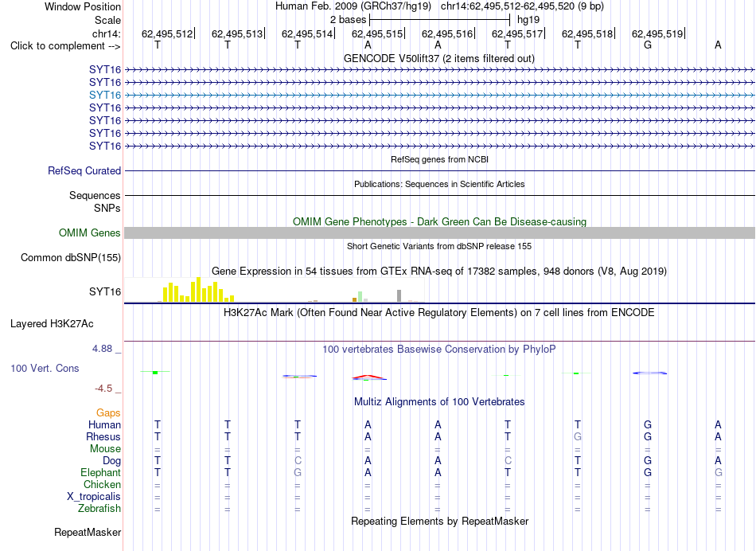This screenshot has height=551, width=756.
Task: Click the Gaps label in Multiz alignment
Action: coord(108,413)
